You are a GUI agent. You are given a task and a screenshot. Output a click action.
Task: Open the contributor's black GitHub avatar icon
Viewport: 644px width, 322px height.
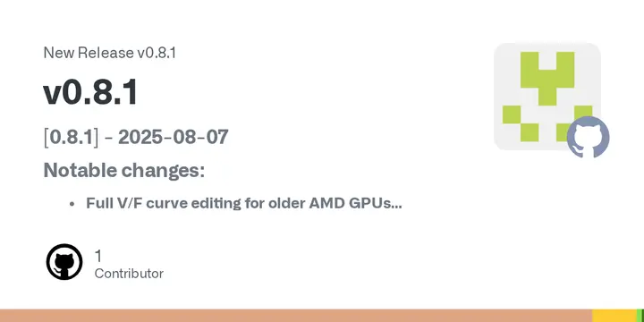click(x=64, y=262)
